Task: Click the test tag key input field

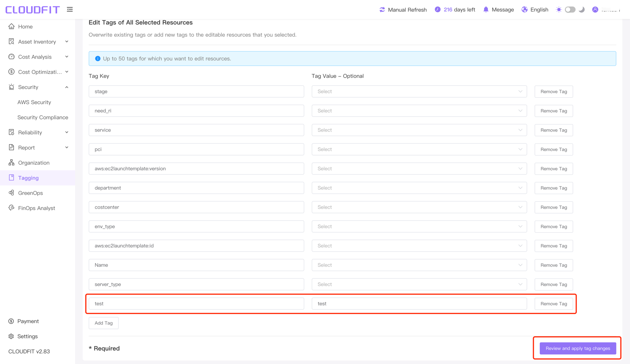Action: click(x=196, y=304)
